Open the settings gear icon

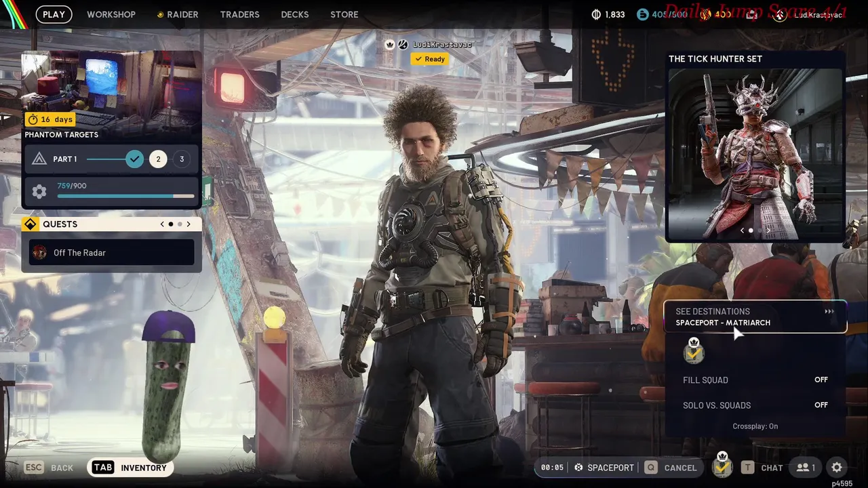pyautogui.click(x=837, y=468)
